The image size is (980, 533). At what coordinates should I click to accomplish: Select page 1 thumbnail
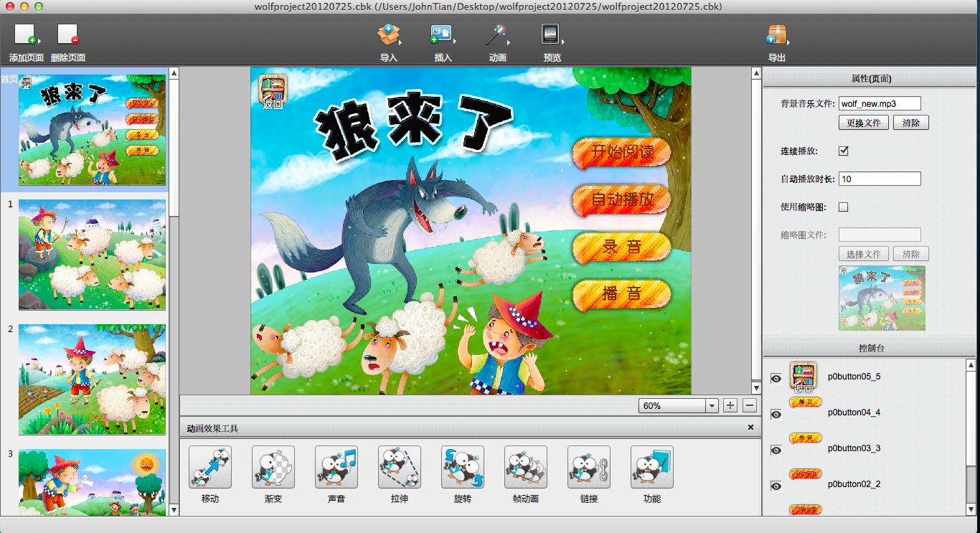pos(92,255)
